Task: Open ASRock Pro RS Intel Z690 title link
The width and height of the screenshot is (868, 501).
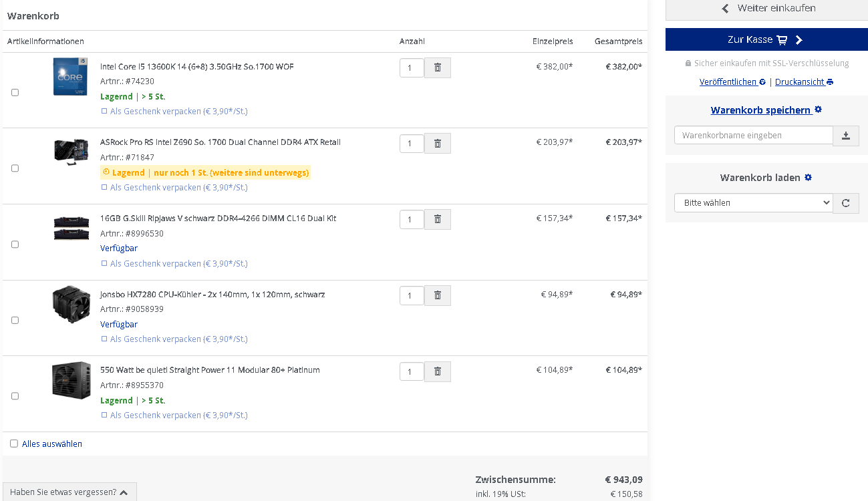Action: (221, 142)
